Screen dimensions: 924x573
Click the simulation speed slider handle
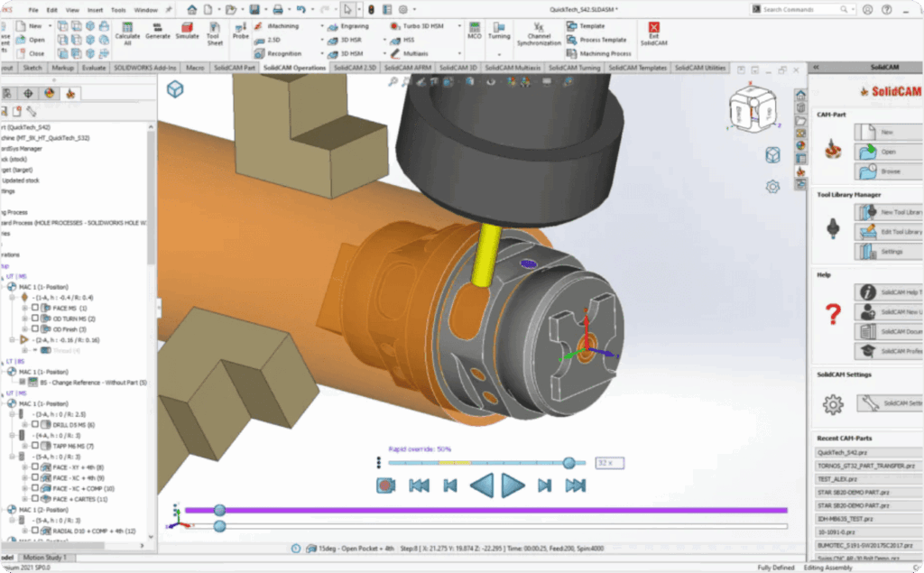click(568, 463)
